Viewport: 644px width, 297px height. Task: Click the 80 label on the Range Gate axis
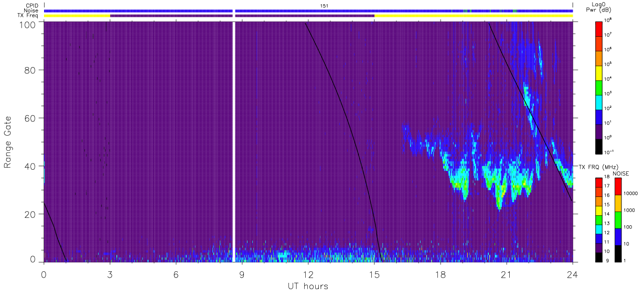pos(30,70)
